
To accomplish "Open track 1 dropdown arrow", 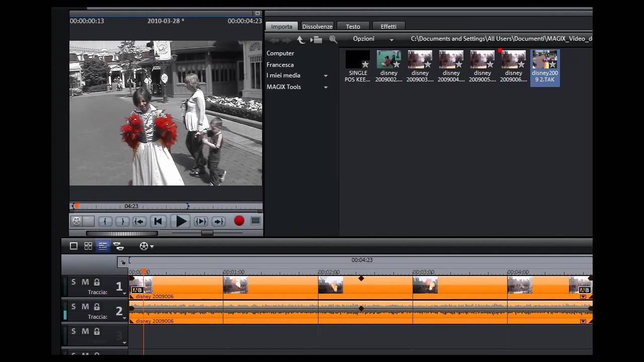I will (124, 293).
